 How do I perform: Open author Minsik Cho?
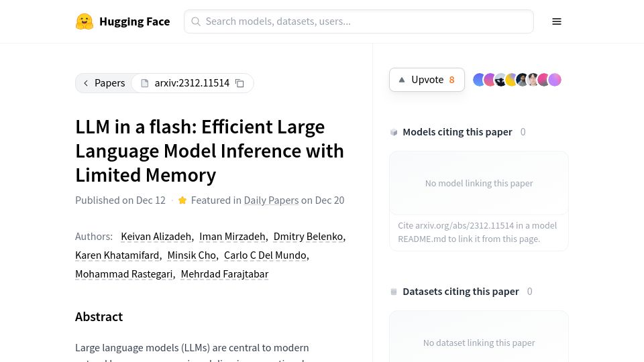[x=191, y=255]
